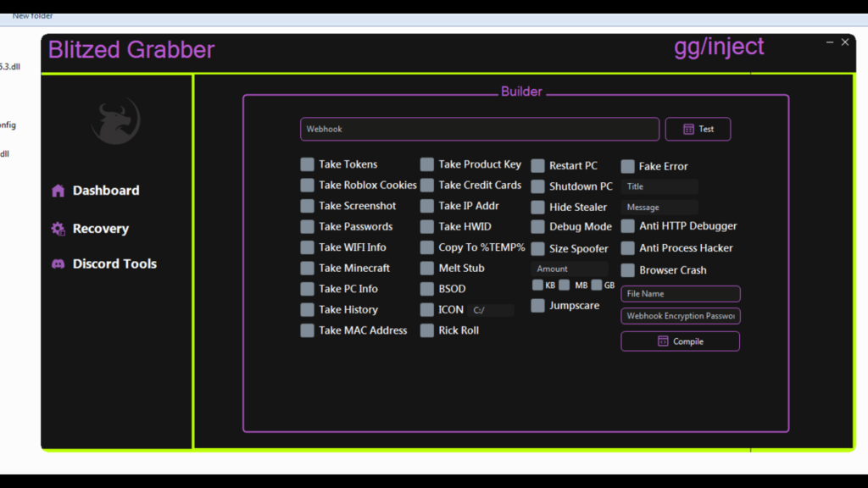Toggle the Take Minecraft checkbox

pos(307,268)
